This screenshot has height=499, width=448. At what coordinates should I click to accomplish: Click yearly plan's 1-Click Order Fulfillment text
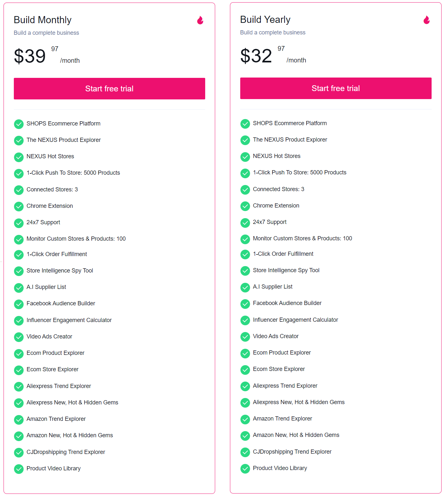click(283, 254)
